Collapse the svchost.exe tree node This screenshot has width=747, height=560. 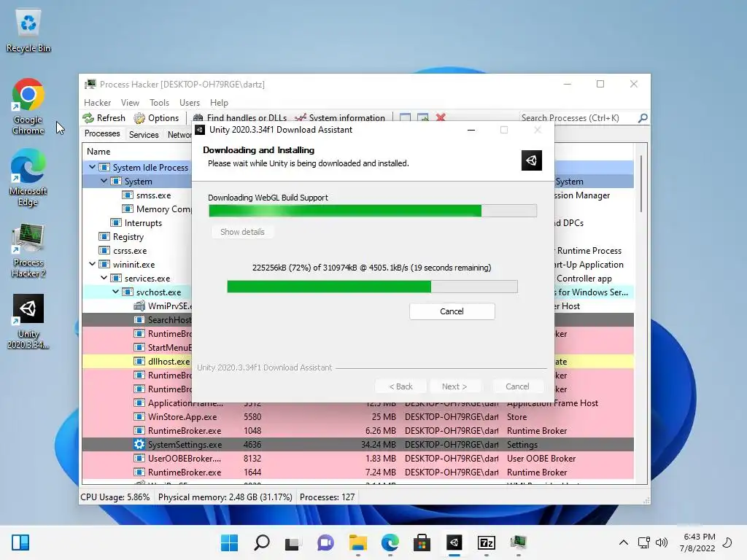(115, 291)
